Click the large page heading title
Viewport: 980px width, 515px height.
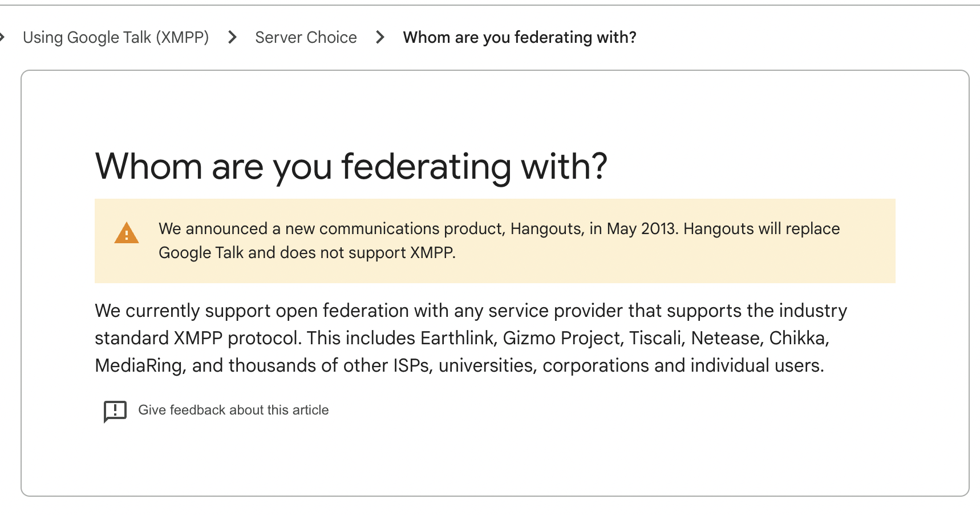point(351,167)
